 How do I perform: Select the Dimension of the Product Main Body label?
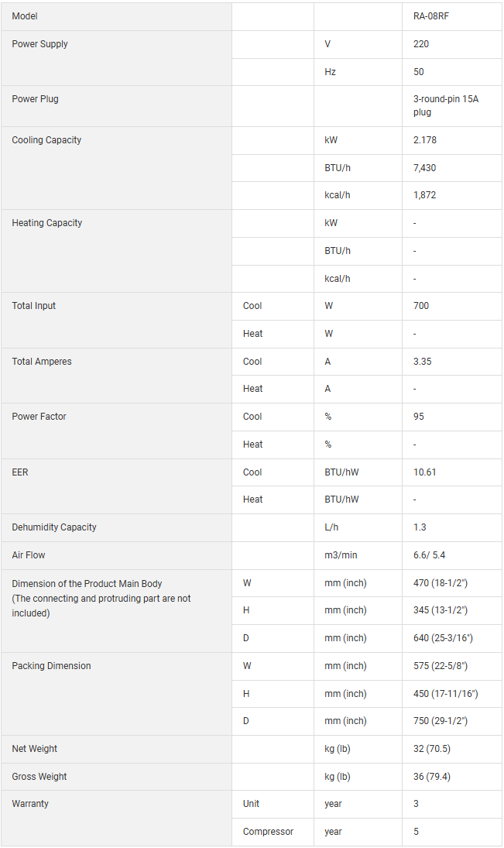(87, 584)
